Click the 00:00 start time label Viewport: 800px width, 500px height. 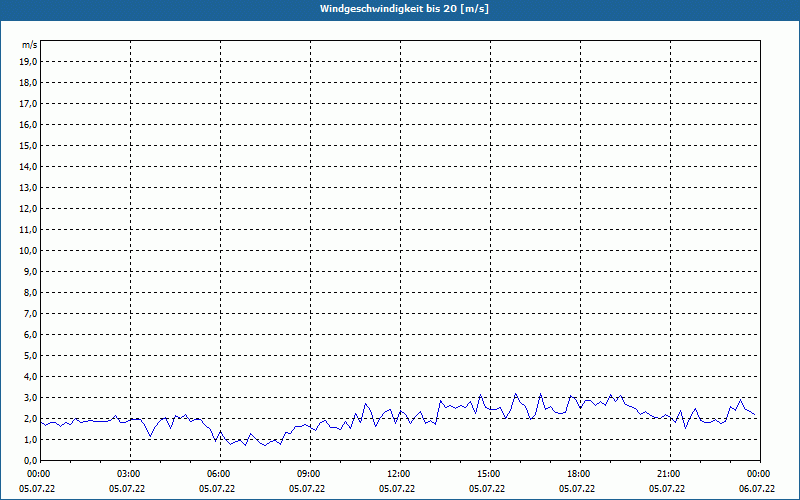tap(38, 474)
